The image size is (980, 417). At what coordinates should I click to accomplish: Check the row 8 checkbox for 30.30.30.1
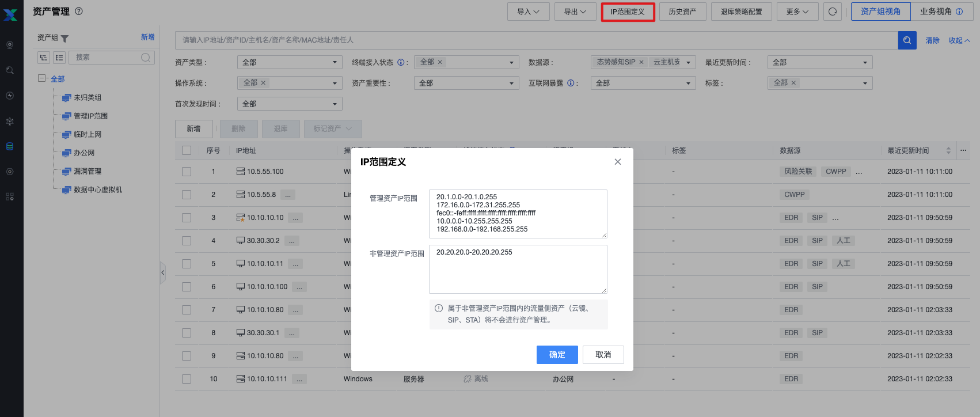click(187, 333)
